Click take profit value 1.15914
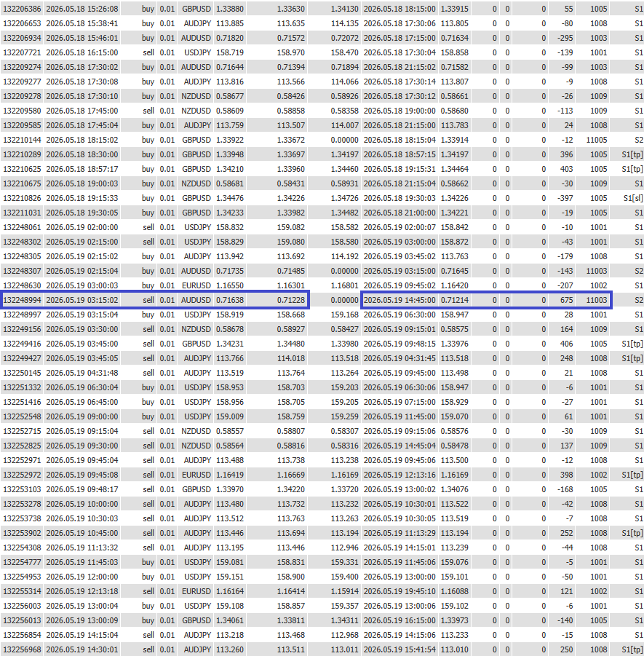The height and width of the screenshot is (656, 644). (345, 591)
